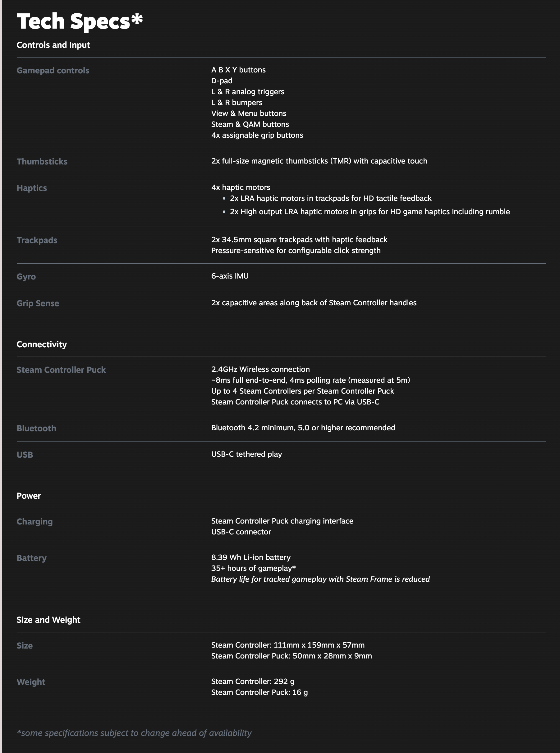The image size is (560, 753).
Task: Click the "6-axis IMU" text
Action: 230,276
